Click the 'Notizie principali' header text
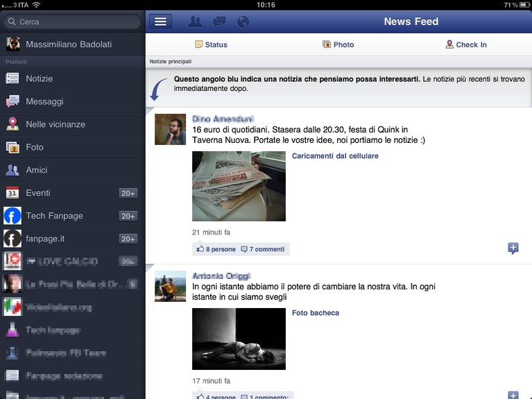Screen dimensions: 532x399 point(171,62)
